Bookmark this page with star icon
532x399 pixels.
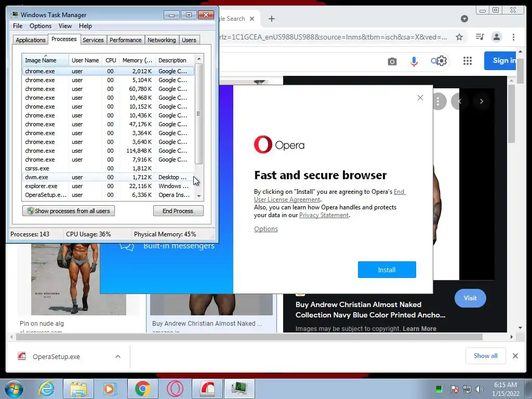(459, 37)
